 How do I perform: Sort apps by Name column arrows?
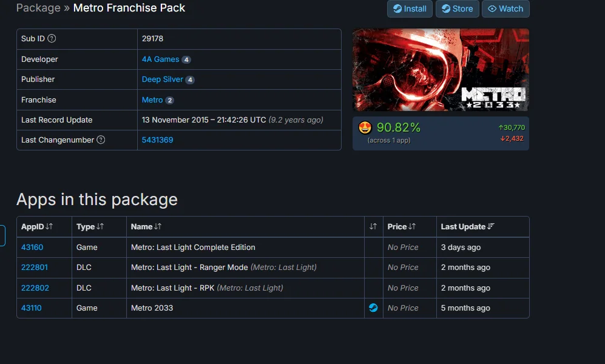click(x=157, y=227)
